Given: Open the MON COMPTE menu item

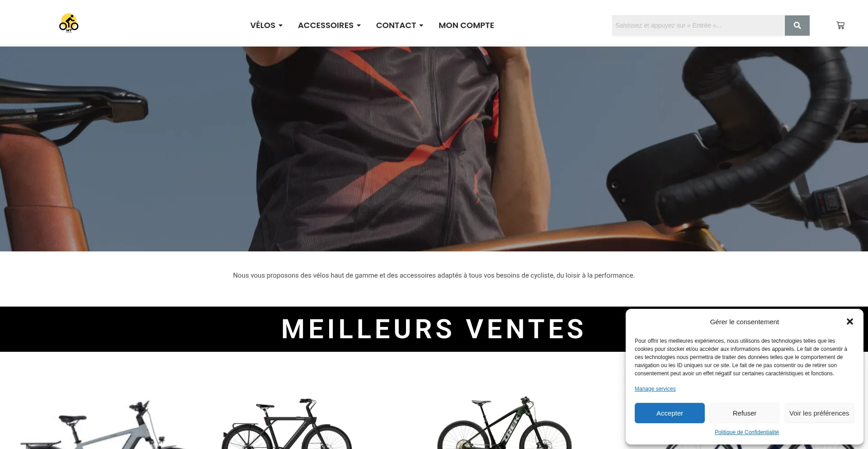Looking at the screenshot, I should (x=466, y=25).
